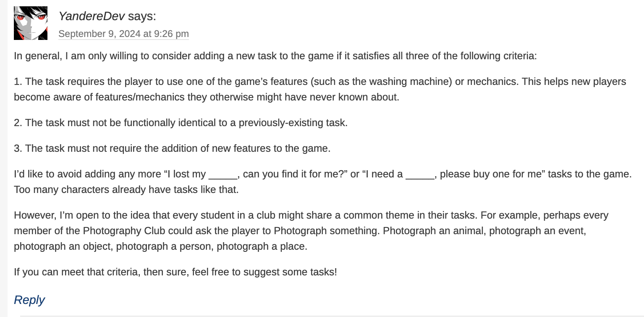The image size is (644, 317).
Task: Open the September 9, 2024 timestamp permalink
Action: 123,34
